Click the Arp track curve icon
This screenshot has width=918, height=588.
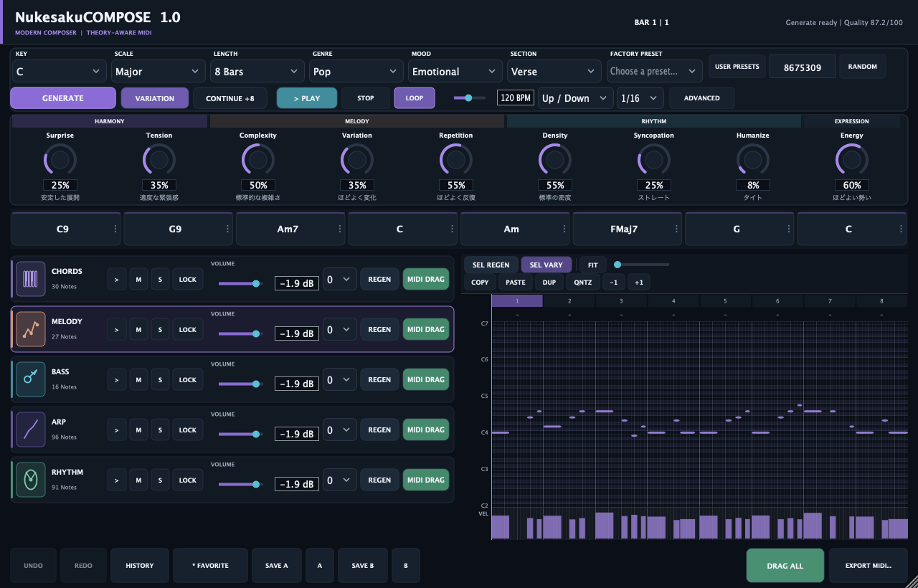[x=31, y=430]
